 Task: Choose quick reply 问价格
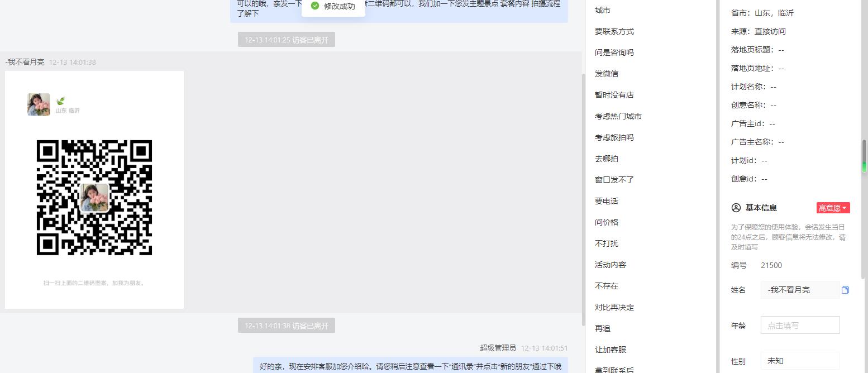coord(607,222)
